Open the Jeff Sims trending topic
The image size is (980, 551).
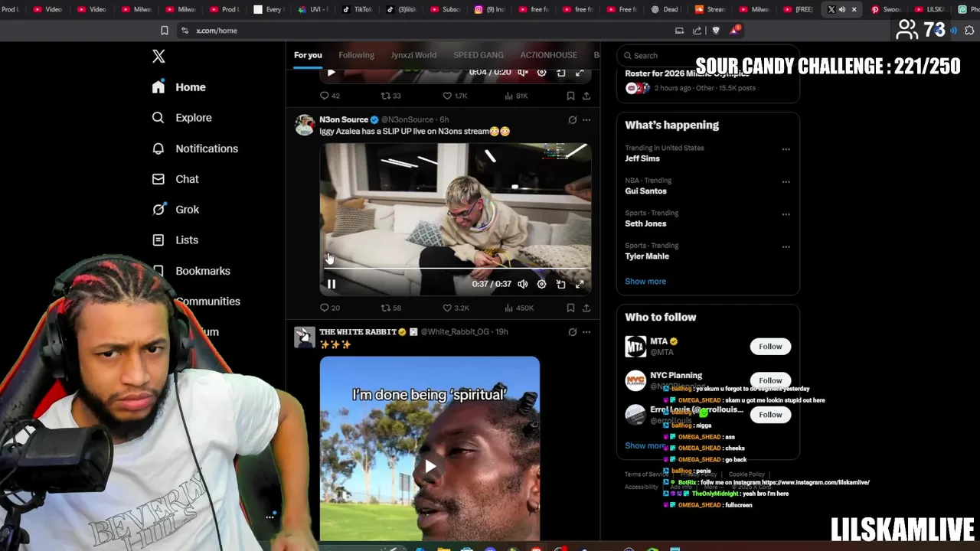[642, 158]
